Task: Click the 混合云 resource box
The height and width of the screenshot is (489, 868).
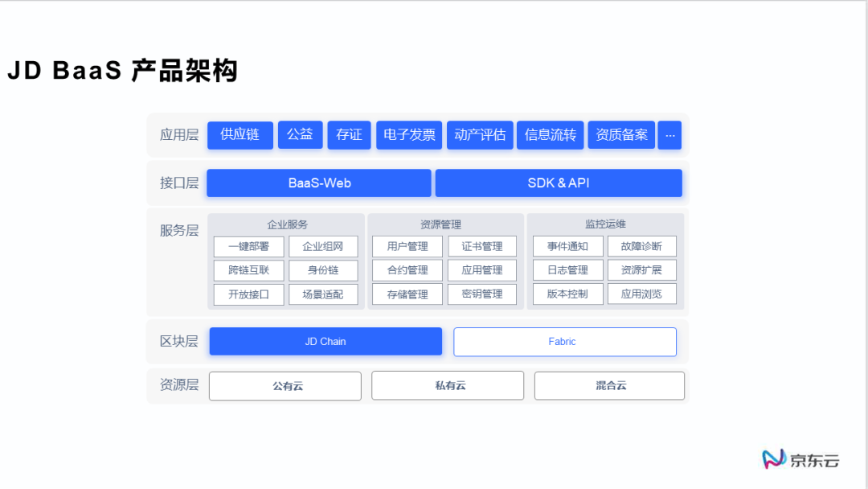Action: click(609, 385)
